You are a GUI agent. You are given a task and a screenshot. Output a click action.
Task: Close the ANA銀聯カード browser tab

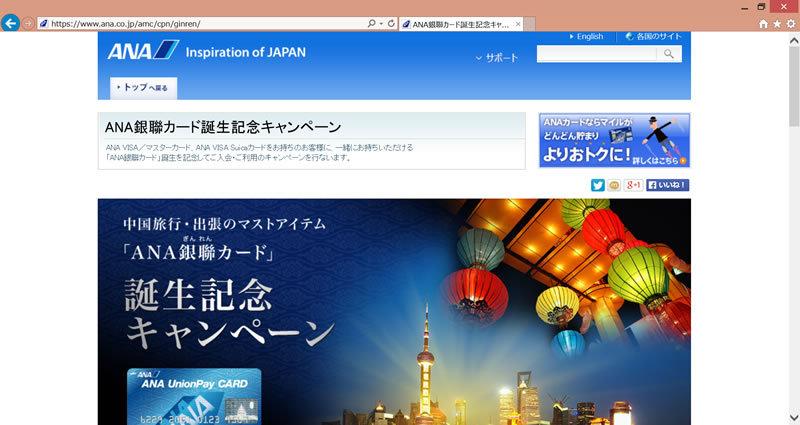518,24
